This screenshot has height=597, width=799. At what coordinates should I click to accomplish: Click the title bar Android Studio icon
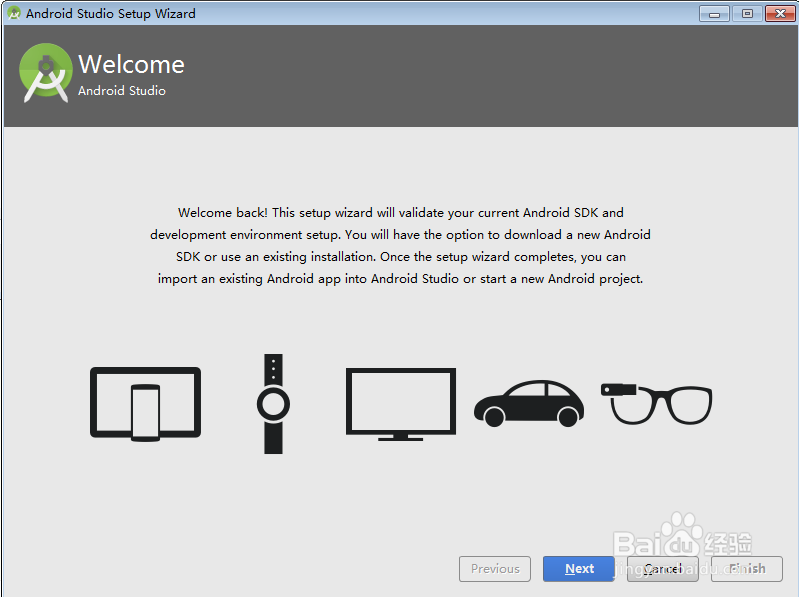(x=14, y=13)
